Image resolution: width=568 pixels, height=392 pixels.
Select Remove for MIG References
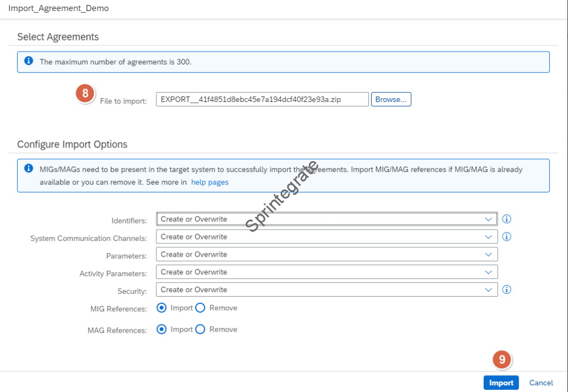pyautogui.click(x=200, y=308)
